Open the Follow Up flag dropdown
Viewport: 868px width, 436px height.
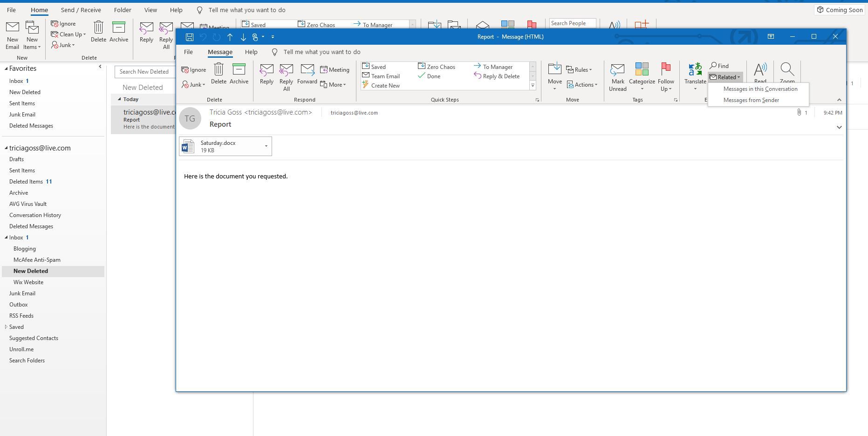point(666,77)
